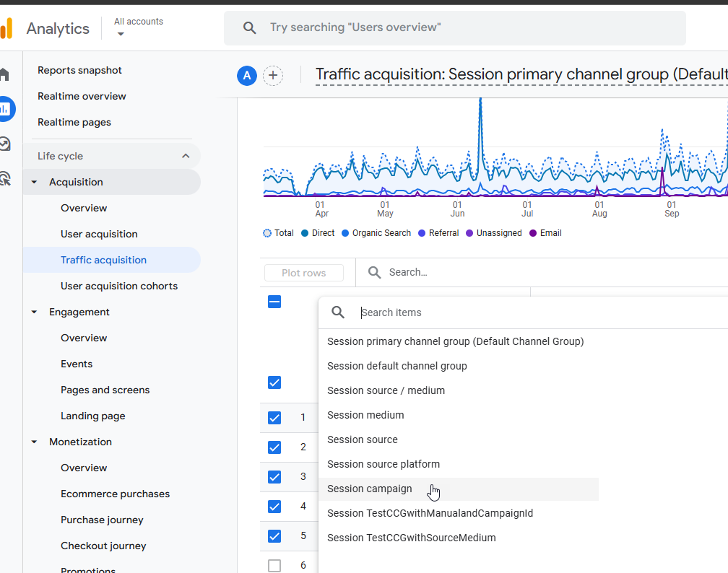Open the All accounts dropdown
Screen dimensions: 728x573
pyautogui.click(x=139, y=27)
